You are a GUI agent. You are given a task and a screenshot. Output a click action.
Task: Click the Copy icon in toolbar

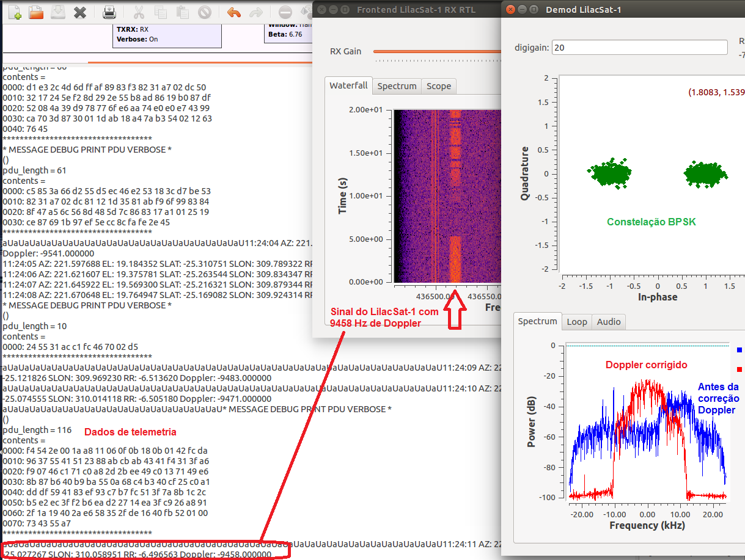[161, 12]
